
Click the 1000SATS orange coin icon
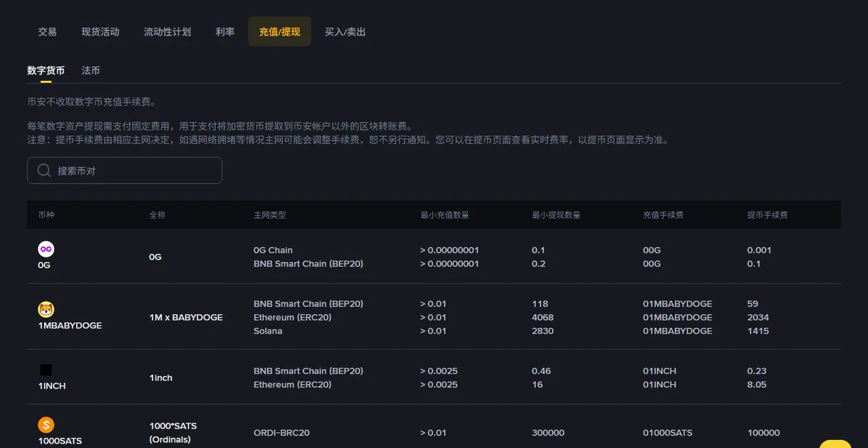tap(46, 425)
